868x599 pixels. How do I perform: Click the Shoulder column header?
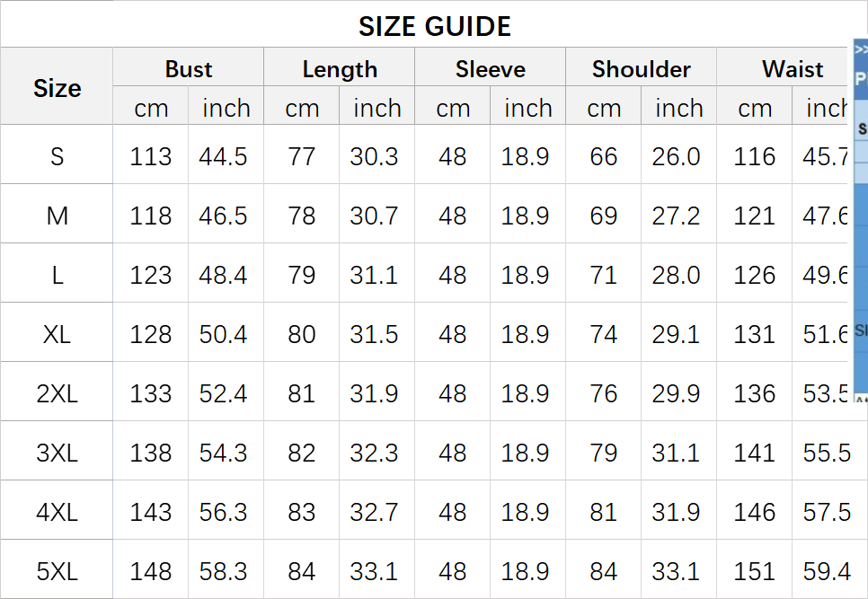click(642, 69)
